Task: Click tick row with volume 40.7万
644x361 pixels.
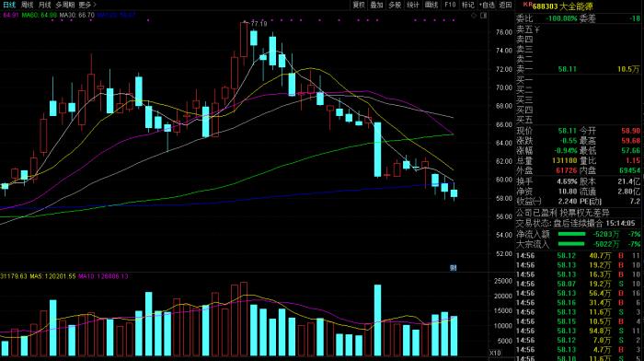Action: click(x=579, y=256)
